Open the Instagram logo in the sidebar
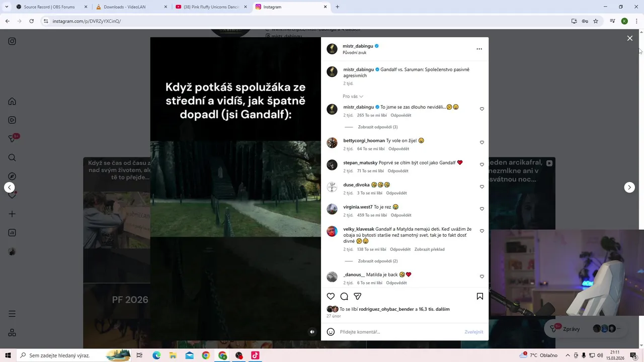Image resolution: width=644 pixels, height=362 pixels. 12,41
